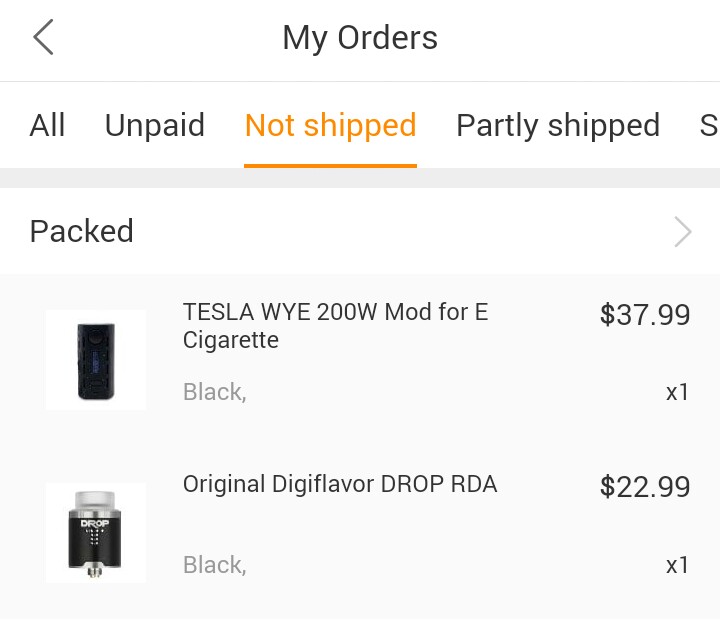The height and width of the screenshot is (639, 720).
Task: Tap the $22.99 price
Action: 645,487
